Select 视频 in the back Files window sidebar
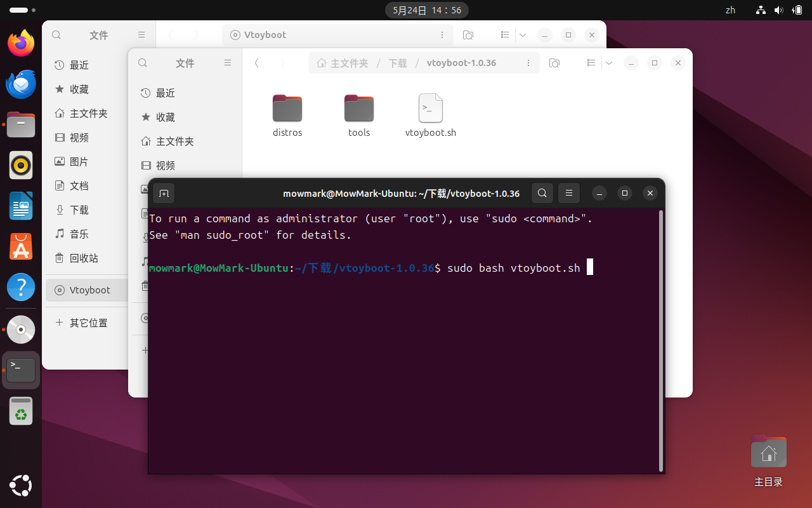812x508 pixels. (87, 138)
